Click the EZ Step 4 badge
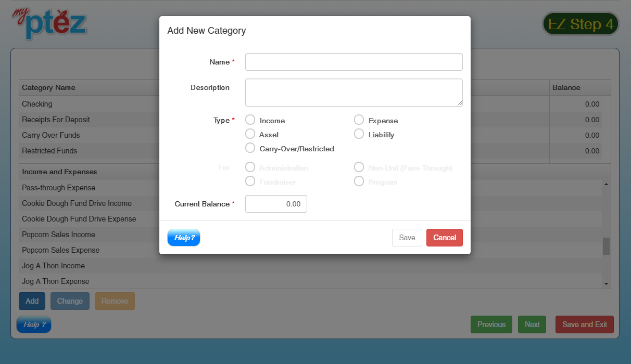This screenshot has width=631, height=364. click(580, 24)
